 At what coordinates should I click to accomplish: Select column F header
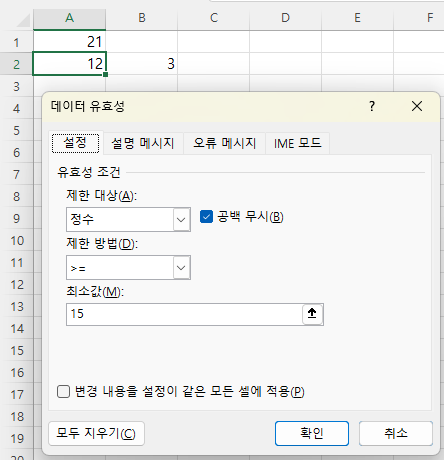click(419, 18)
